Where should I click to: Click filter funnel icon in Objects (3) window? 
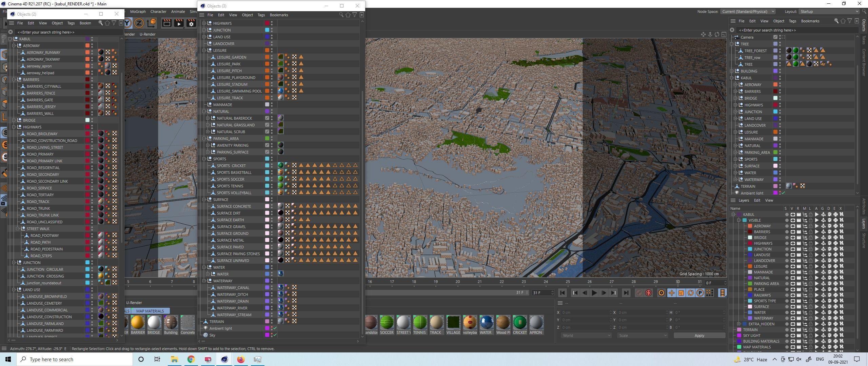[x=355, y=15]
